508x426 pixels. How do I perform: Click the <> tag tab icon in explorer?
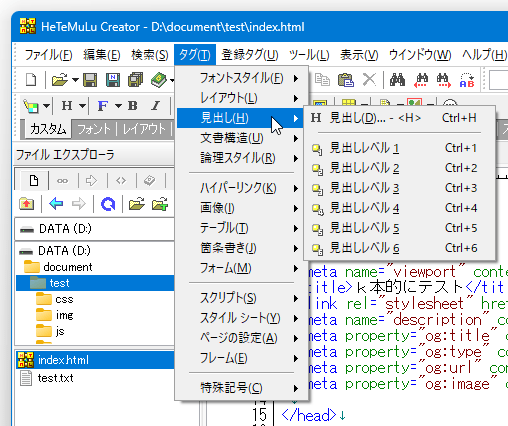coord(121,181)
